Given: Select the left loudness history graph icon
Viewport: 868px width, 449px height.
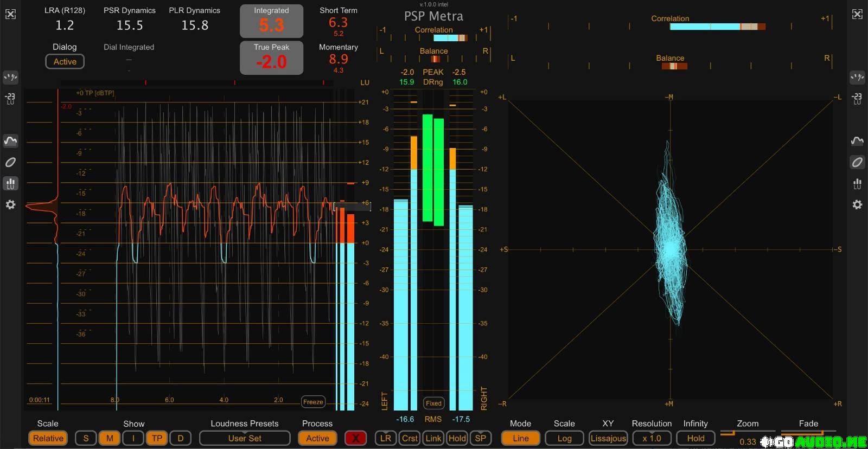Looking at the screenshot, I should (x=10, y=141).
